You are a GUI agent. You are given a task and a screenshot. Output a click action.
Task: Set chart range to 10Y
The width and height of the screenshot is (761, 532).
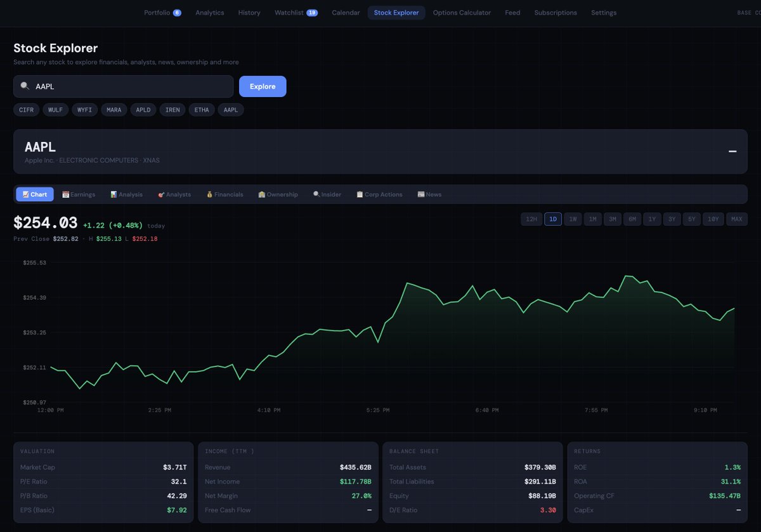click(x=713, y=219)
